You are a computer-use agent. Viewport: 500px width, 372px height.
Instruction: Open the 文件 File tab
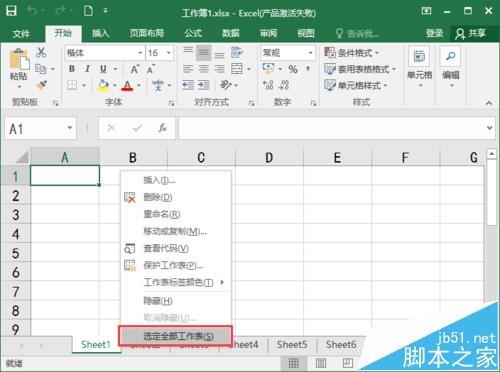tap(21, 34)
